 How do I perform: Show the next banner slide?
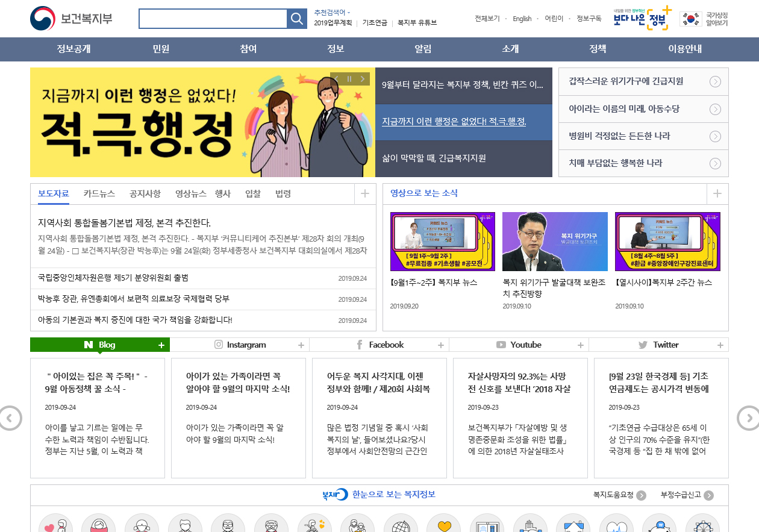[362, 79]
